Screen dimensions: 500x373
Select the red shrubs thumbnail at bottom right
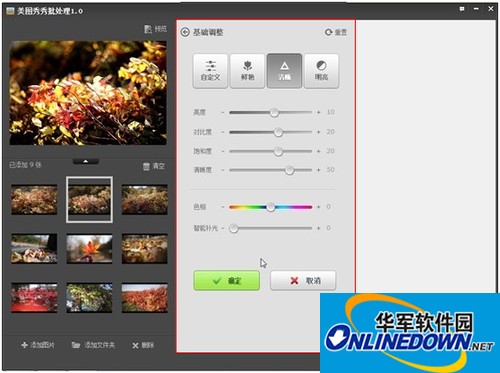(x=145, y=298)
